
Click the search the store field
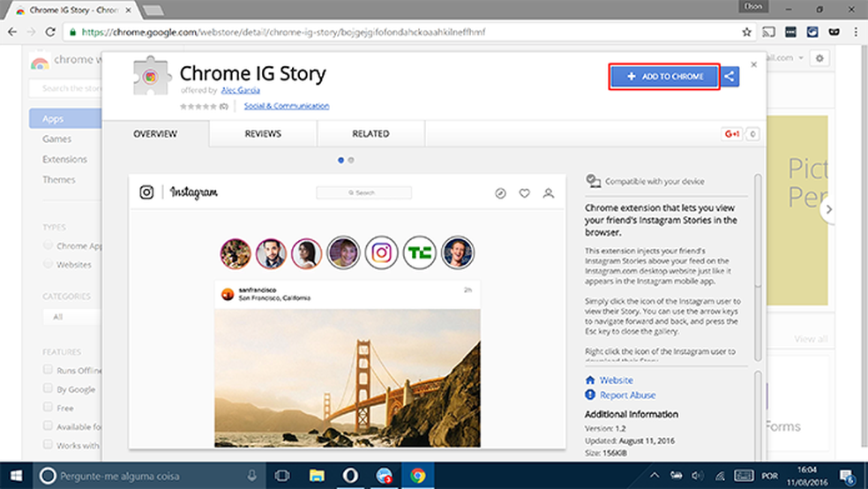[x=65, y=88]
